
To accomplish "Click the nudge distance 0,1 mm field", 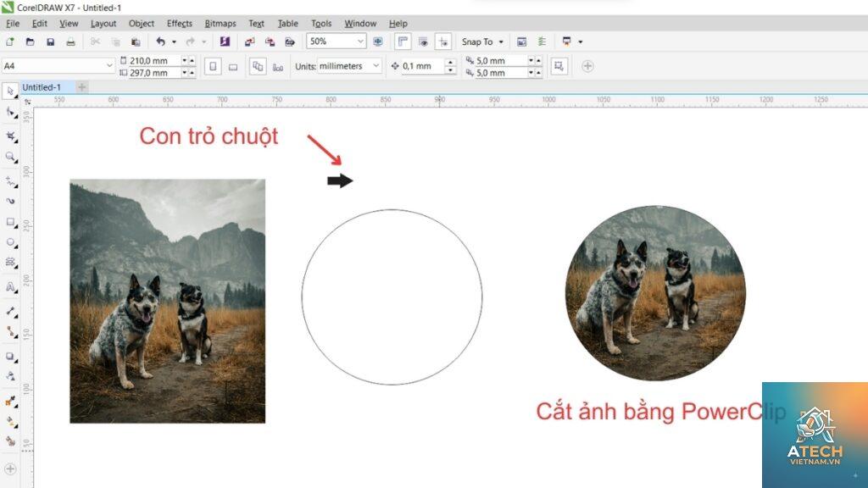I will pyautogui.click(x=423, y=66).
